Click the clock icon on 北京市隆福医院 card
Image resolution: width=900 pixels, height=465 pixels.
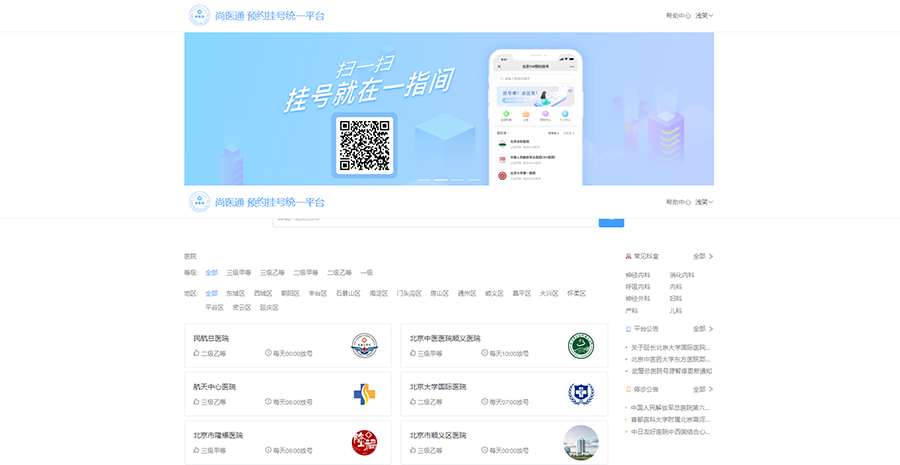point(268,450)
